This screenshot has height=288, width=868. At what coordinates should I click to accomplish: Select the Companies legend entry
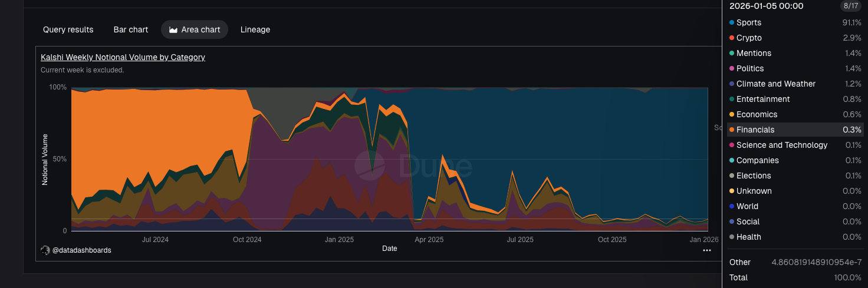(795, 160)
